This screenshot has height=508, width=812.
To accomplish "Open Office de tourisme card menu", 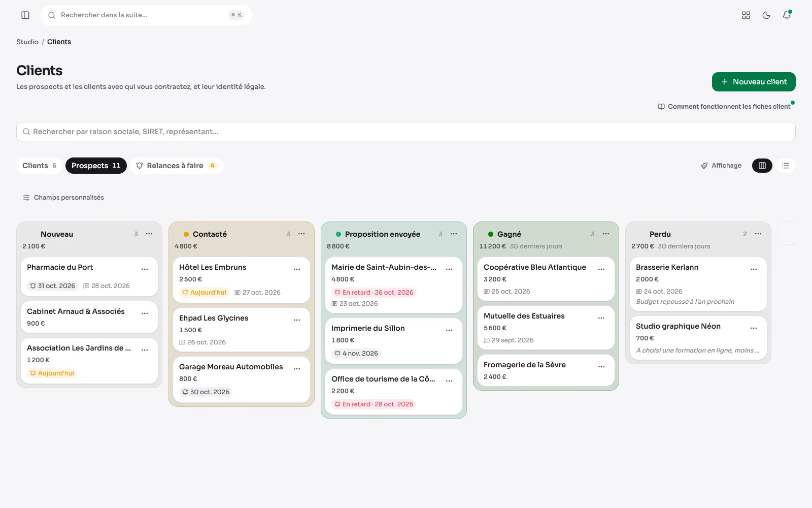I will [x=449, y=381].
